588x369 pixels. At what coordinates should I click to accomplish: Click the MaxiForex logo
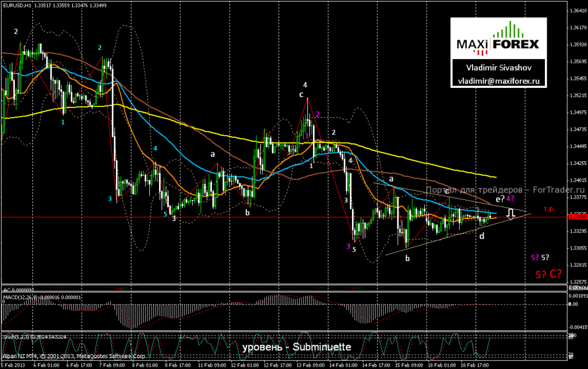pos(498,39)
